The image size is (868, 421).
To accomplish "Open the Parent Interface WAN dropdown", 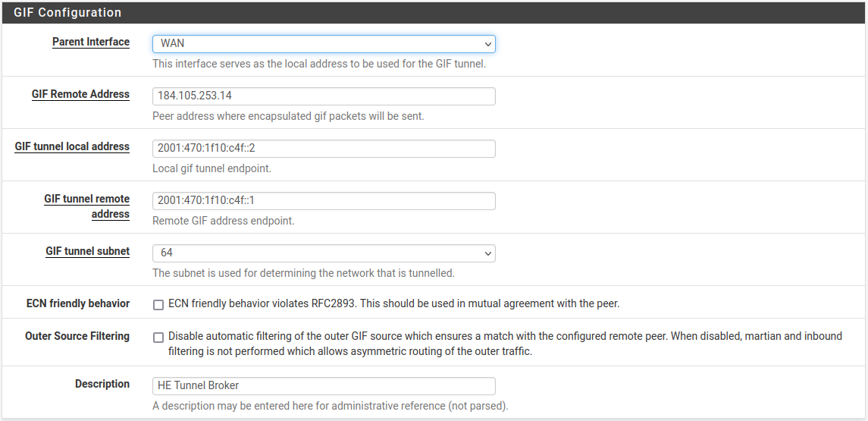I will [324, 43].
